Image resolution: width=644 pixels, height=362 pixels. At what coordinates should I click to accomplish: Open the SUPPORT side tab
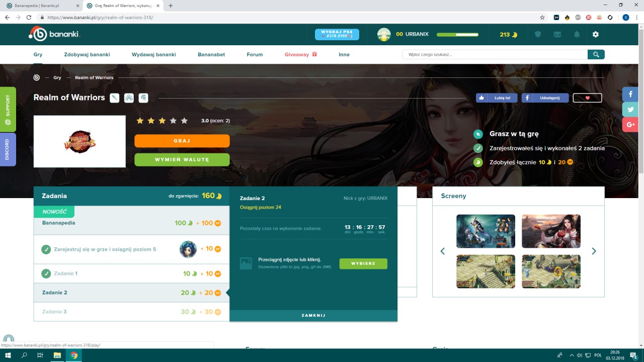coord(8,110)
